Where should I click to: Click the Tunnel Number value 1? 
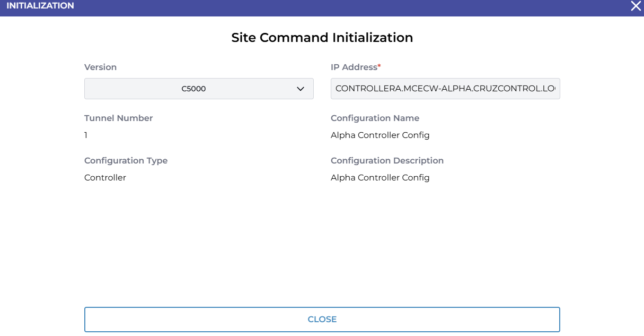click(86, 135)
